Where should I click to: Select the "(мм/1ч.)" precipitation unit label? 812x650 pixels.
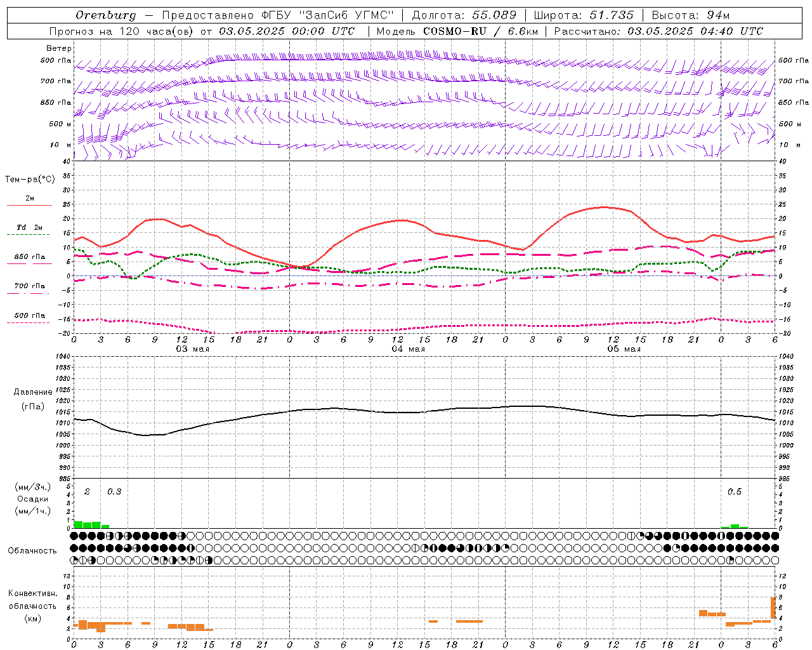pyautogui.click(x=32, y=511)
